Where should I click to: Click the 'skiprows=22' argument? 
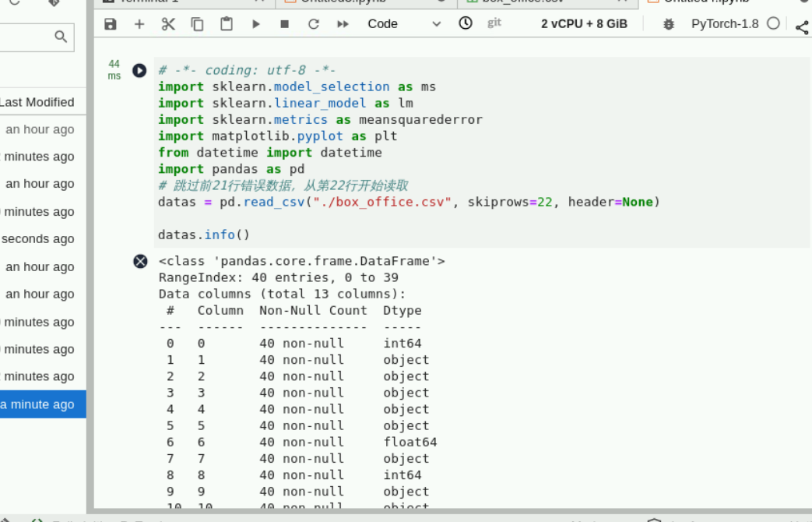[x=510, y=202]
